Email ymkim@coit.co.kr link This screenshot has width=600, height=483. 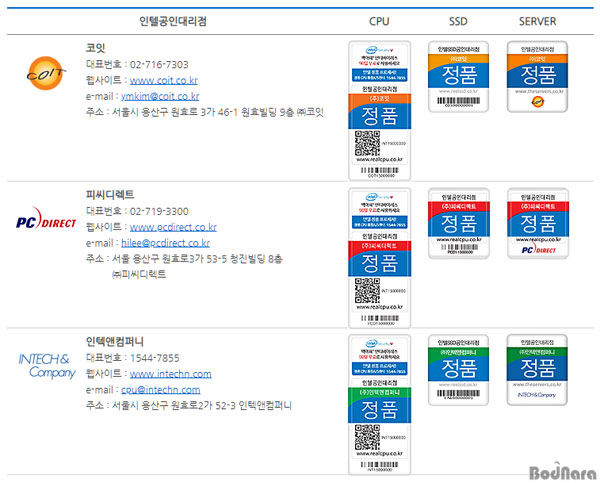(x=160, y=96)
